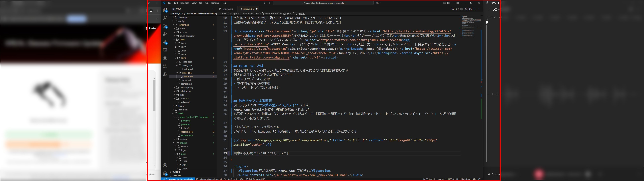Toggle the primary side bar visibility
The height and width of the screenshot is (181, 644).
[448, 3]
